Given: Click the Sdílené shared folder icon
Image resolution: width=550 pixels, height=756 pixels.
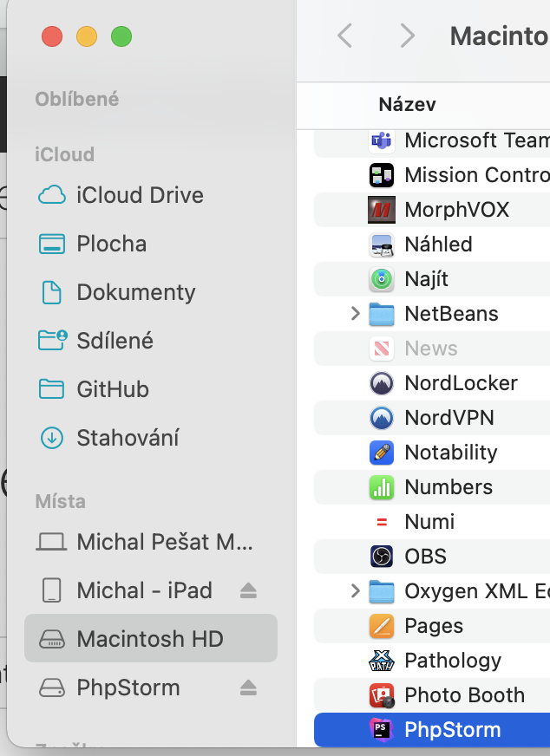Looking at the screenshot, I should (x=53, y=340).
